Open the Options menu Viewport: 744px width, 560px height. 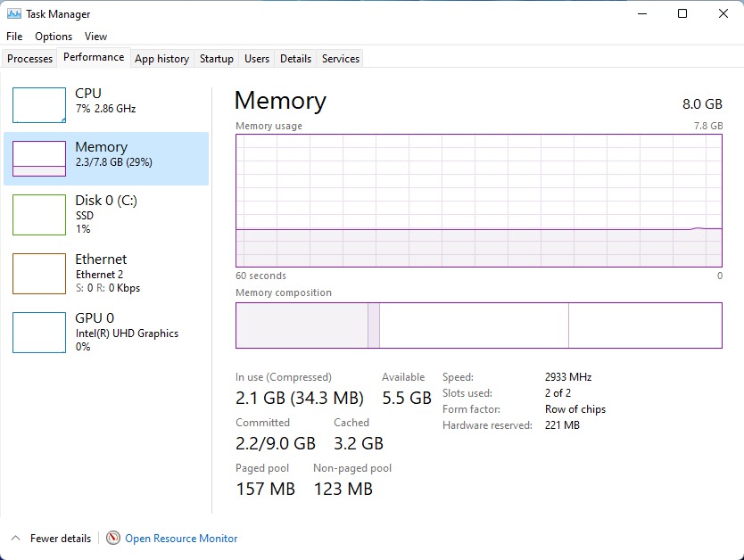click(x=54, y=37)
